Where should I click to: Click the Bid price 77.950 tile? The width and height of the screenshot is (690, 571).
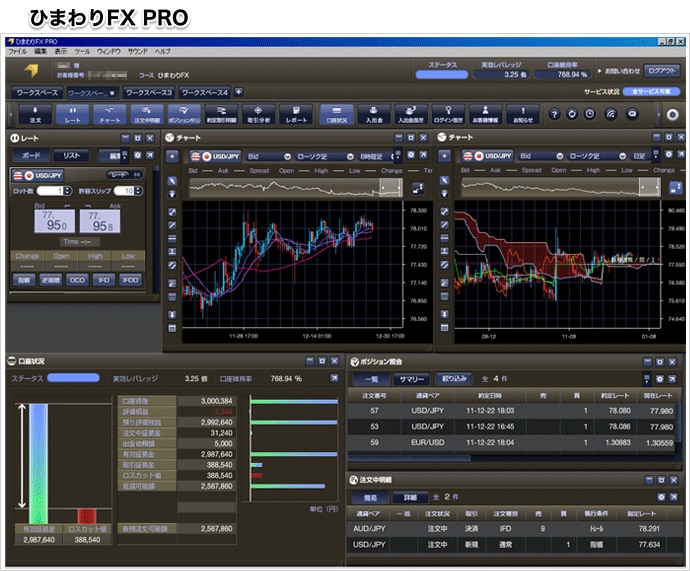click(x=55, y=221)
